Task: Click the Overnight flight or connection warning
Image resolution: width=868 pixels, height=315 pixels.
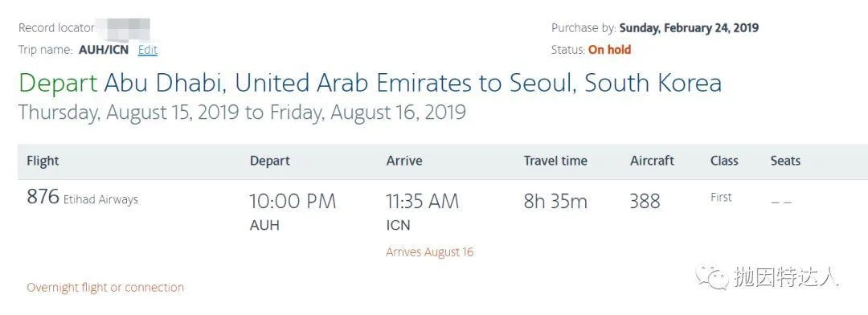Action: [x=105, y=288]
